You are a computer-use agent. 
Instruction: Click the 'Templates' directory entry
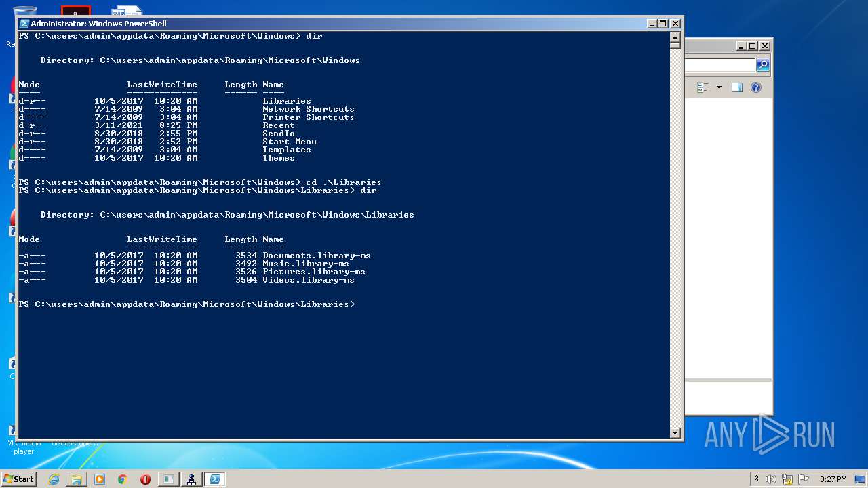[287, 150]
